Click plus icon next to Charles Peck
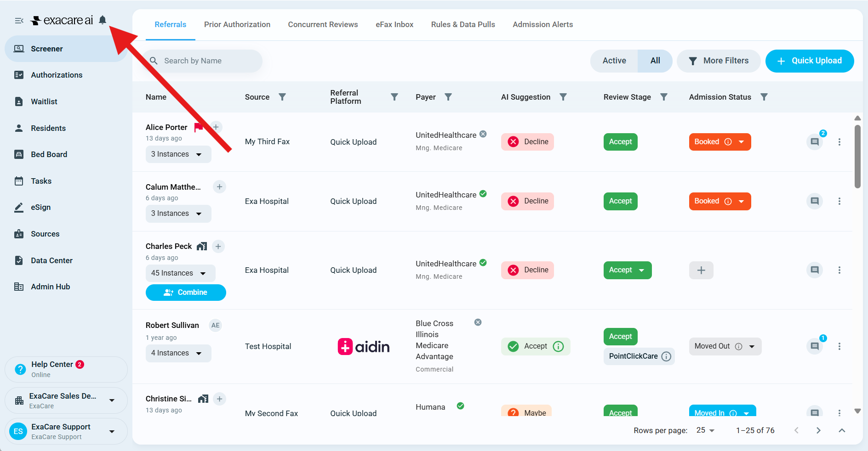This screenshot has width=868, height=451. click(218, 247)
